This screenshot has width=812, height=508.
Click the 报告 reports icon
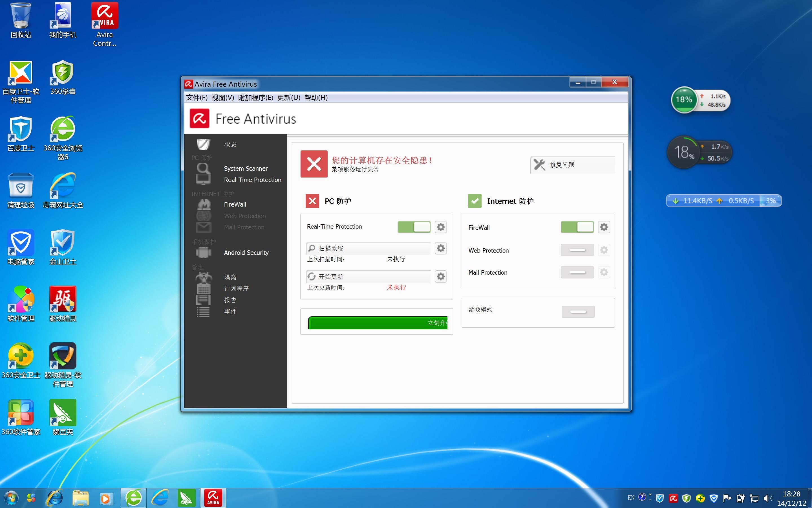[203, 300]
